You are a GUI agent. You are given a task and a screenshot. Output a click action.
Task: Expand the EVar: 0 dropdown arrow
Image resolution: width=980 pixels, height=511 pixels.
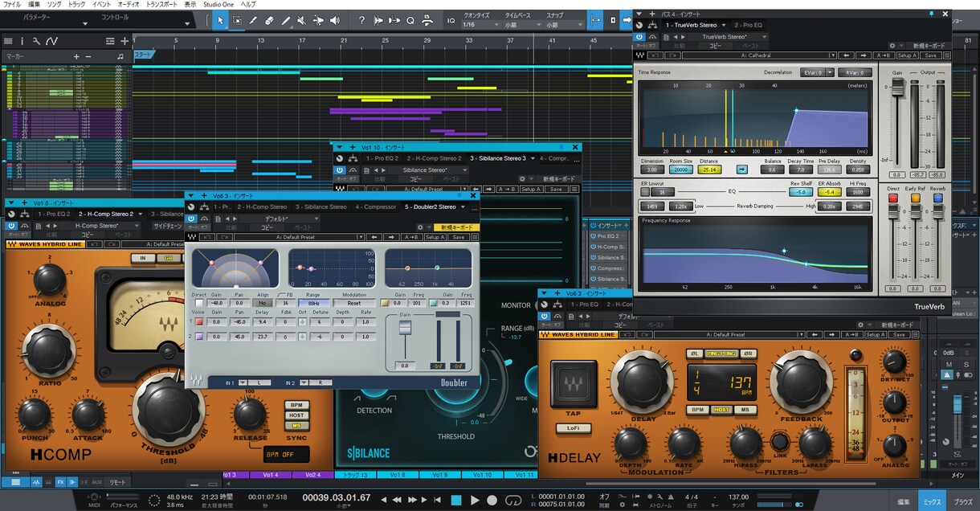click(828, 72)
